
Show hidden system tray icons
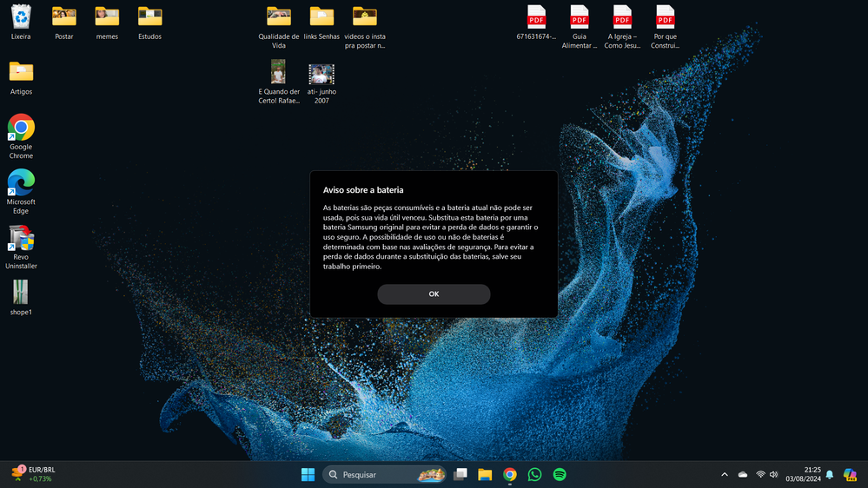[x=724, y=475]
